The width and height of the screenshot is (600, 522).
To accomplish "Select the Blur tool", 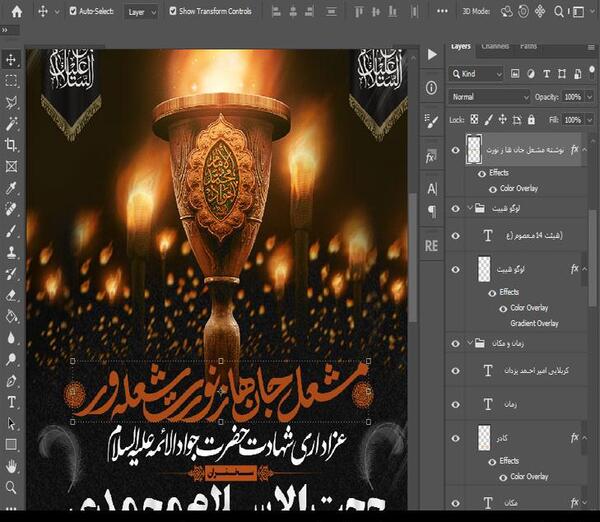I will 11,338.
